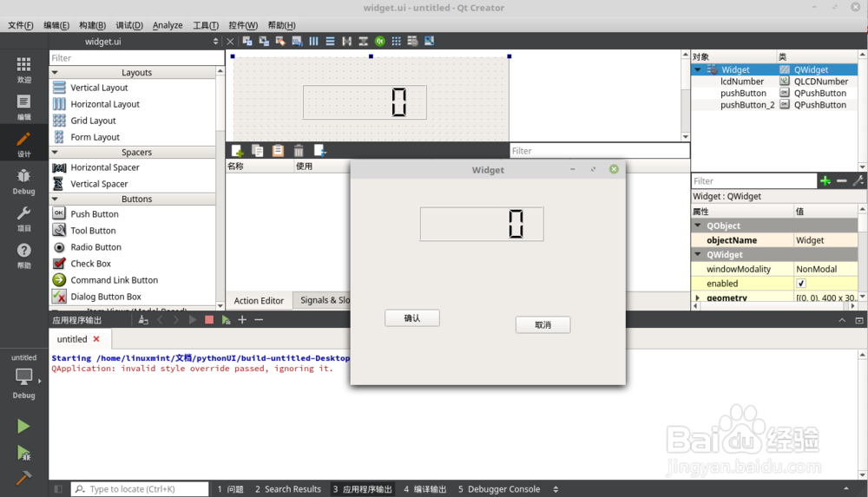Click Lay Out Vertically toolbar icon
The width and height of the screenshot is (868, 497).
click(x=331, y=41)
